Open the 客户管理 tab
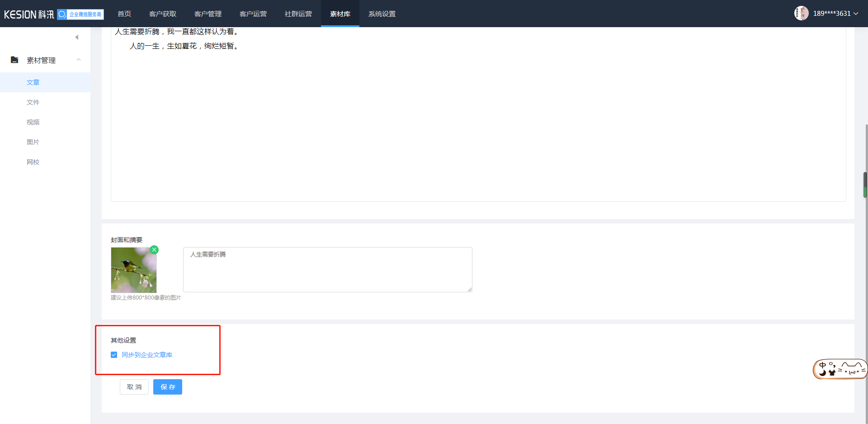The width and height of the screenshot is (868, 424). [208, 14]
